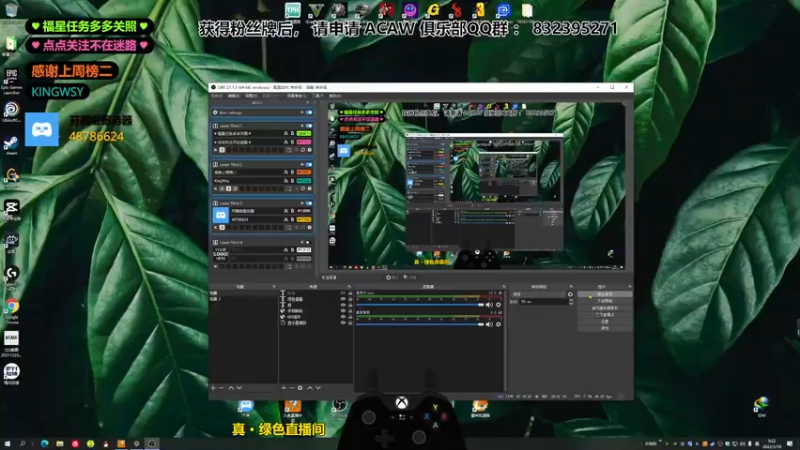
Task: Open Google Chrome desktop shortcut
Action: (12, 307)
